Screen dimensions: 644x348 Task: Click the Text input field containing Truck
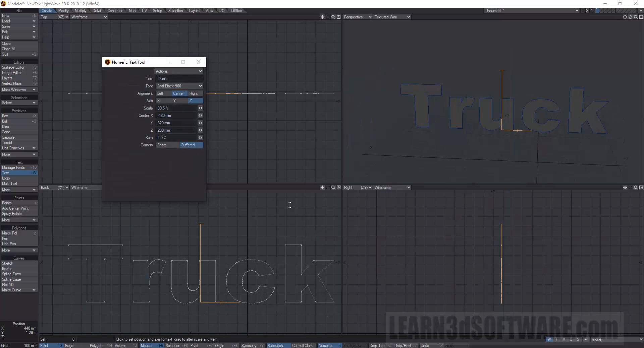(x=179, y=79)
